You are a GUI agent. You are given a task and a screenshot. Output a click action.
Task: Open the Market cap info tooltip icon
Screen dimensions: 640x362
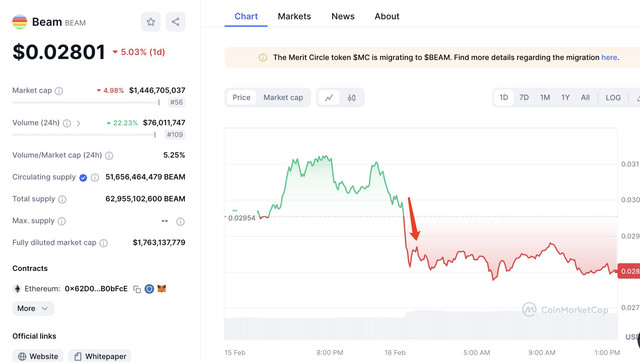[x=59, y=91]
